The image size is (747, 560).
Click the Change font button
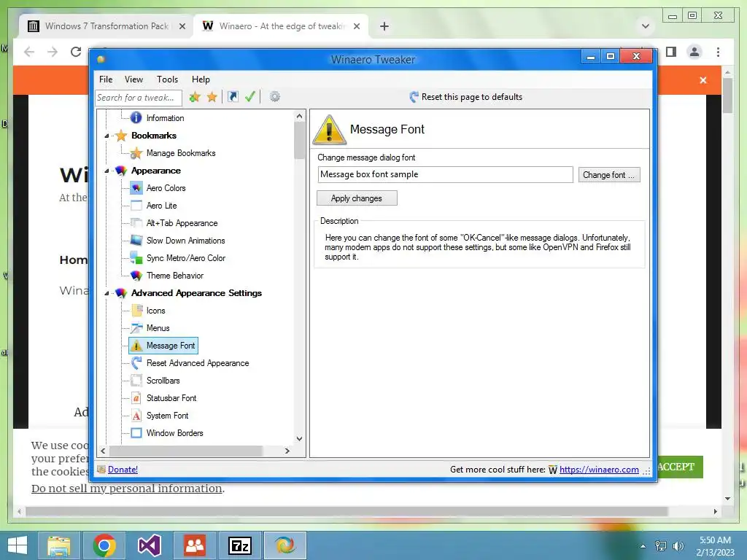(609, 175)
